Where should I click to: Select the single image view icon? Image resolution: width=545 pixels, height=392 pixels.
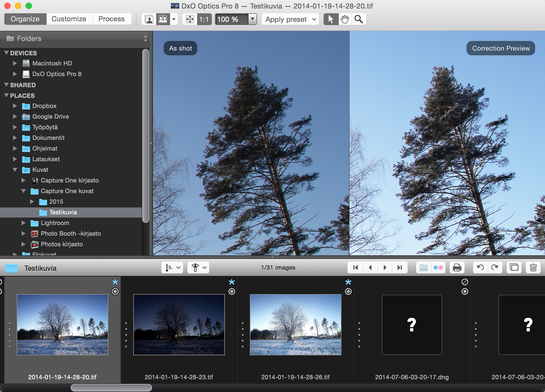pyautogui.click(x=149, y=19)
